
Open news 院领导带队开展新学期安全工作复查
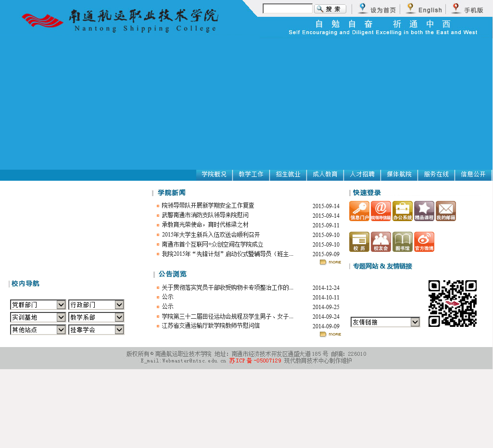coord(208,205)
